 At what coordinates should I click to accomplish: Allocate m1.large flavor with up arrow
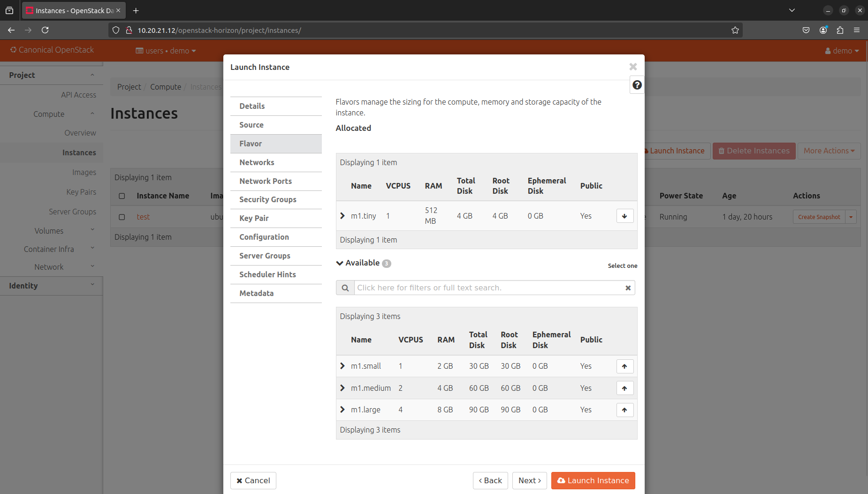point(624,410)
